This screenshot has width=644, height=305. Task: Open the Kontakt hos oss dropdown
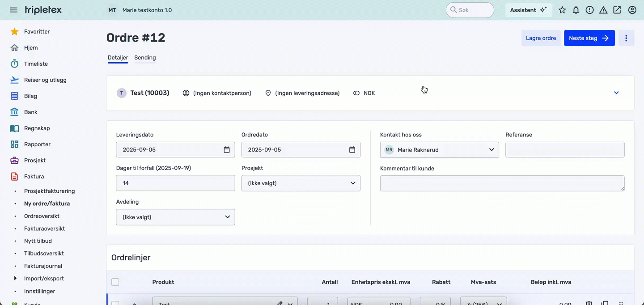coord(439,150)
